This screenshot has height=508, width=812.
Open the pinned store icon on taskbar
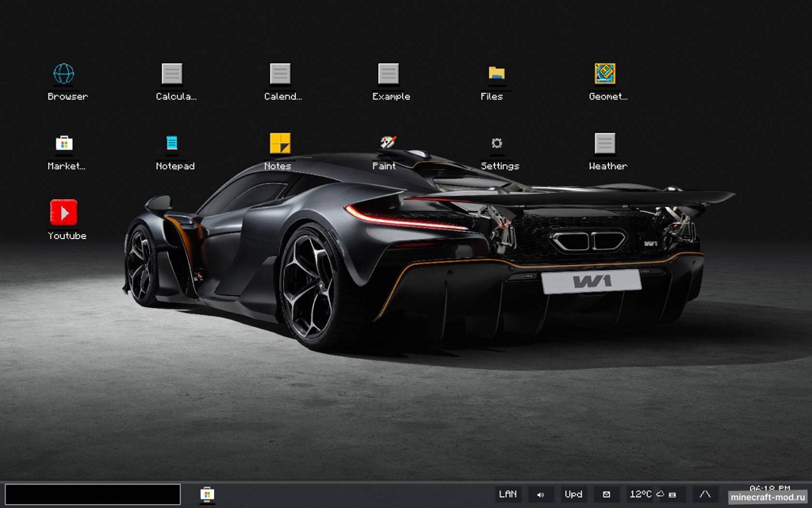(207, 495)
